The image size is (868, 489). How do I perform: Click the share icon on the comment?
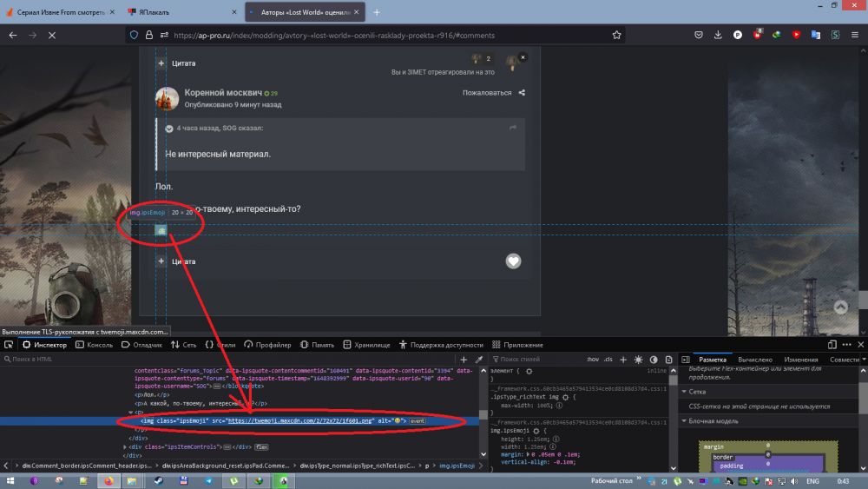(x=522, y=92)
